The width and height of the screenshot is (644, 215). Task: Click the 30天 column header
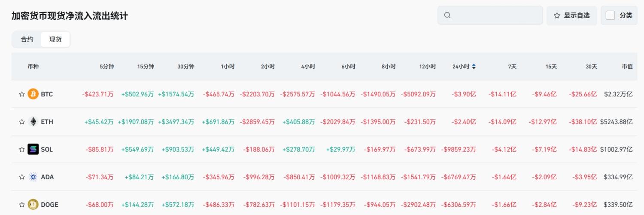tap(591, 67)
